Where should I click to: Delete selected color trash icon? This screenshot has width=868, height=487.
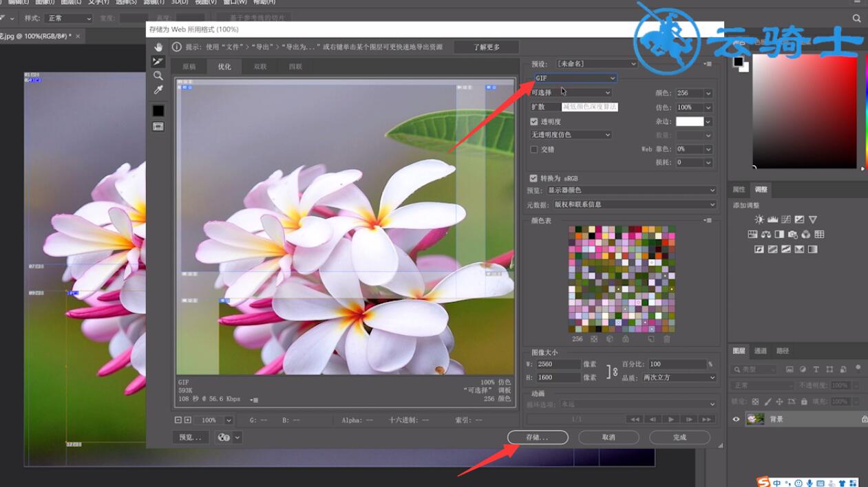(667, 339)
